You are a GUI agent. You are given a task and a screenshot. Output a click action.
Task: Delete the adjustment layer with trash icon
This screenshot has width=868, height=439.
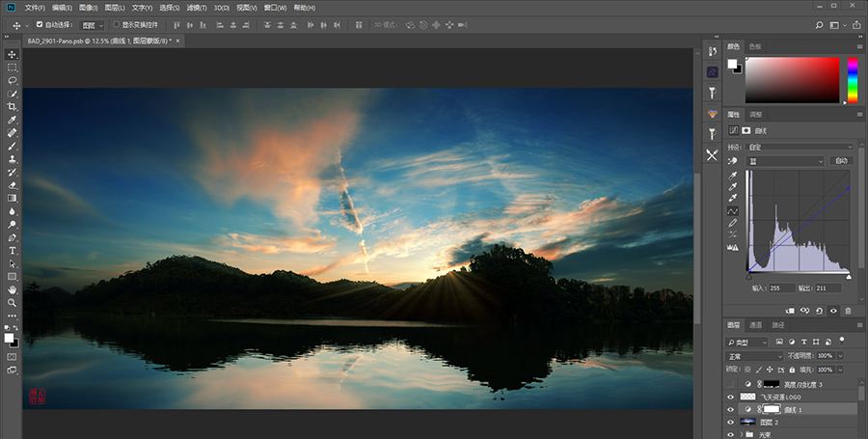(848, 311)
